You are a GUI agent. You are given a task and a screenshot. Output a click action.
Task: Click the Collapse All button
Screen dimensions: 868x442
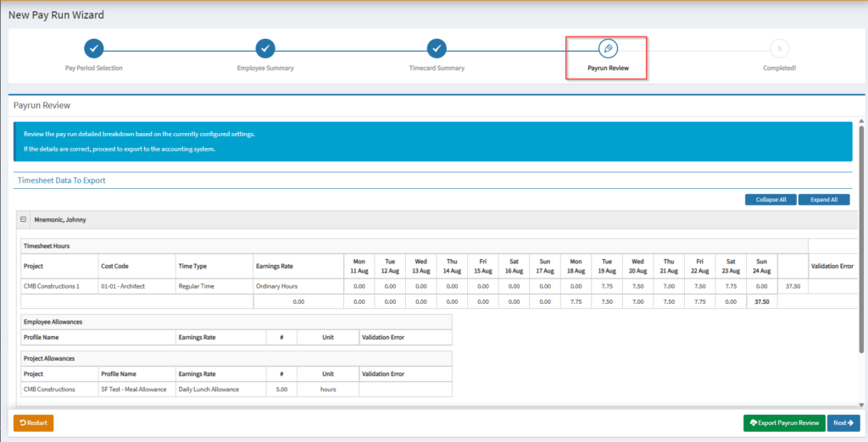point(770,200)
